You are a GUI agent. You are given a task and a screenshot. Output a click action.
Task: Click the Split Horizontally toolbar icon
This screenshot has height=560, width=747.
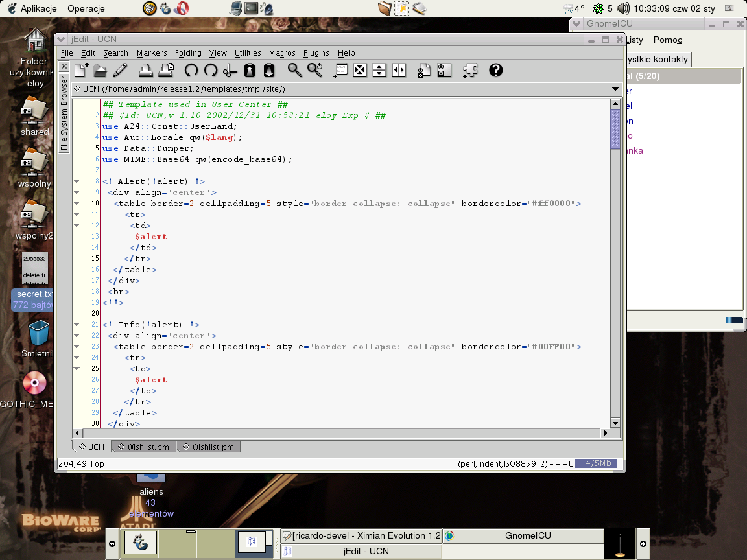click(x=379, y=70)
